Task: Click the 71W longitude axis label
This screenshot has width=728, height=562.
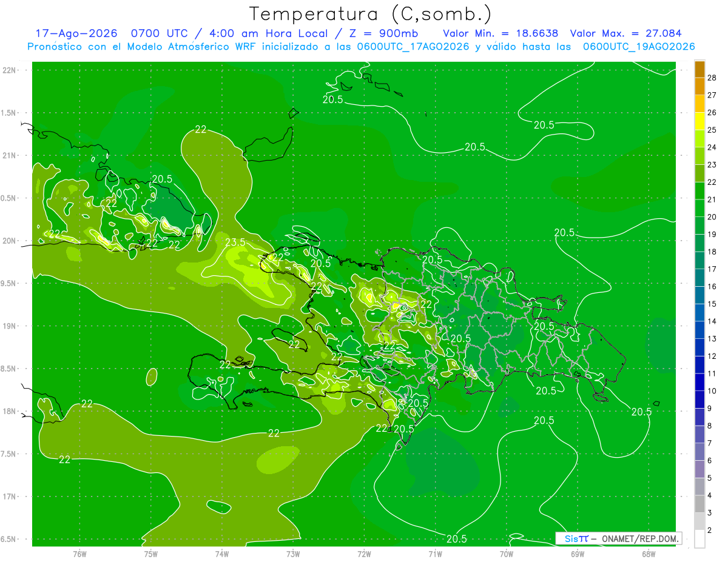Action: click(435, 554)
